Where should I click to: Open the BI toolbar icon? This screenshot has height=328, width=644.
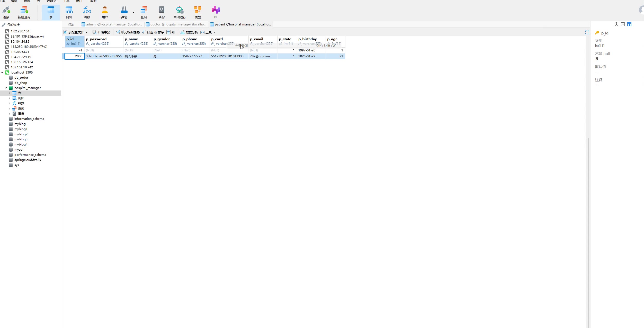216,12
